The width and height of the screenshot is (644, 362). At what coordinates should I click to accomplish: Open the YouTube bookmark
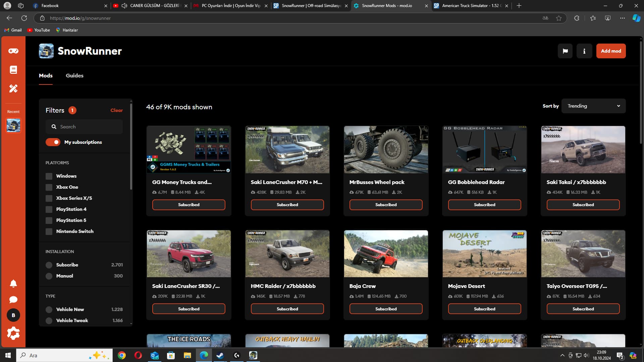click(39, 30)
